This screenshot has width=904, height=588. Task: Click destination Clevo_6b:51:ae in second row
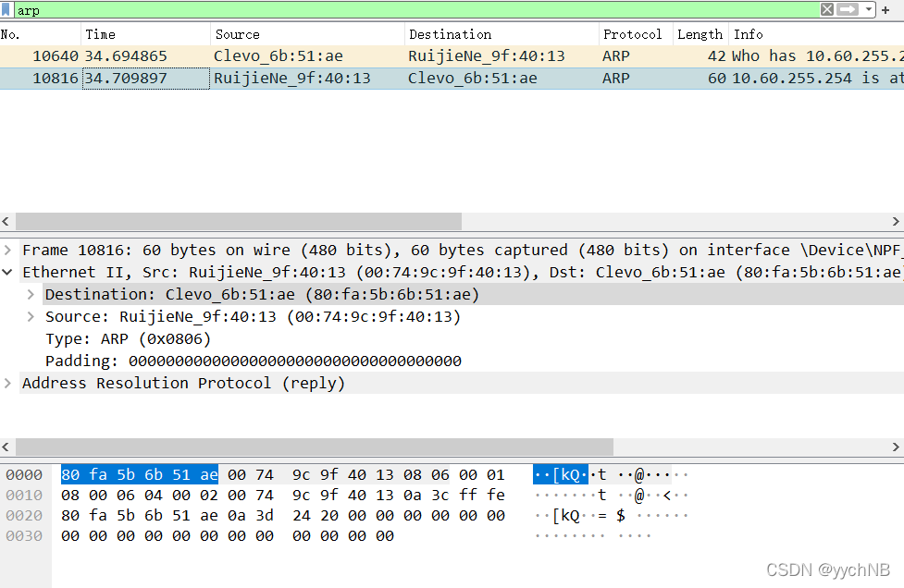(473, 79)
